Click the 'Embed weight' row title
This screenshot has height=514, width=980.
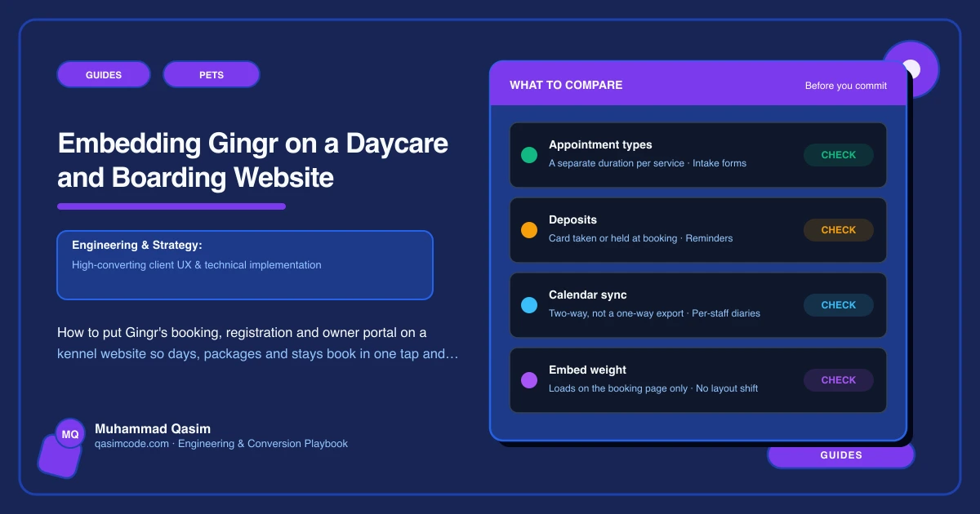[587, 370]
